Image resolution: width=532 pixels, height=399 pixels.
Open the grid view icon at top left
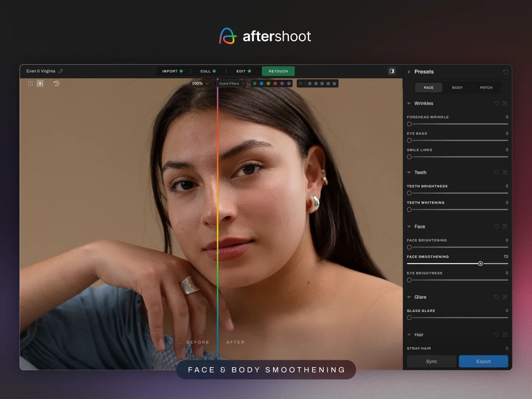[x=30, y=83]
